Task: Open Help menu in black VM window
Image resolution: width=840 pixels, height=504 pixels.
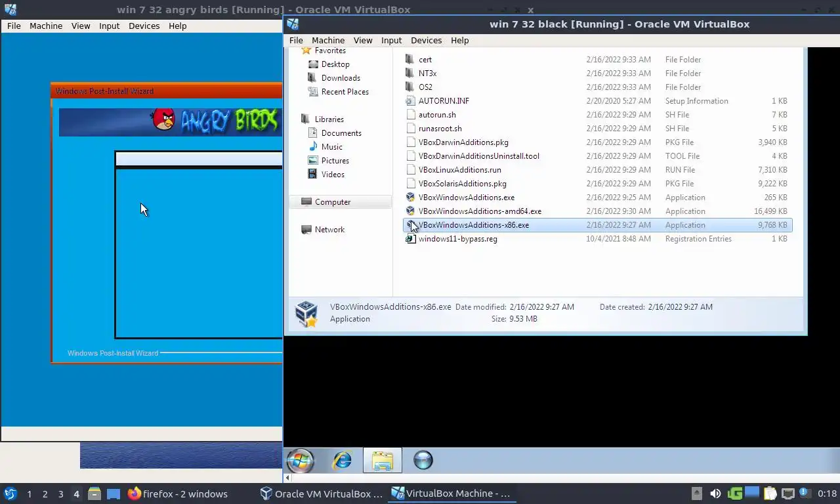Action: 459,40
